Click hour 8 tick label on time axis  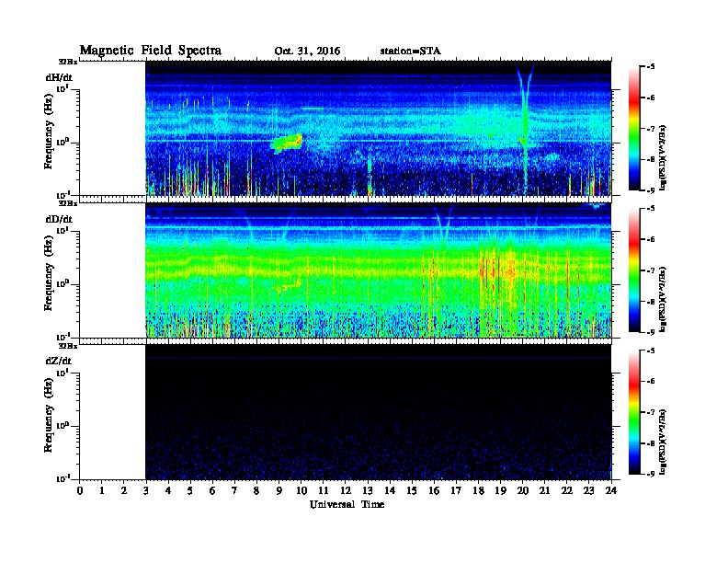256,491
